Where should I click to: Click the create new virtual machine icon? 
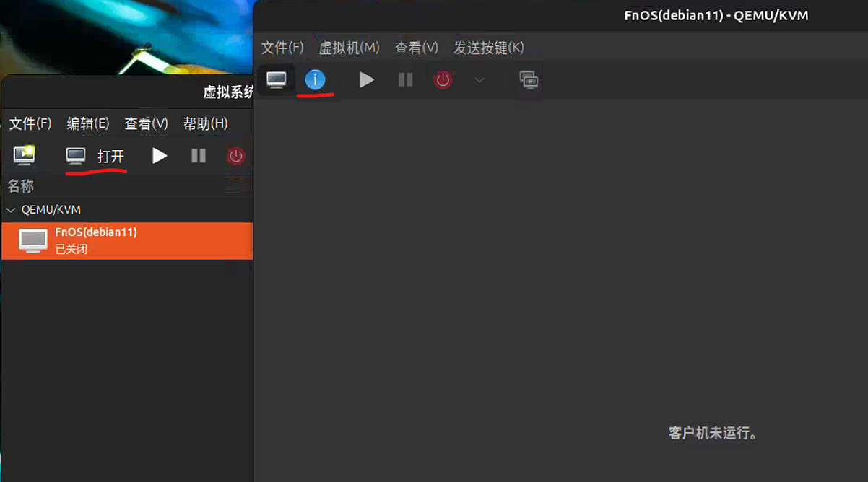click(24, 155)
